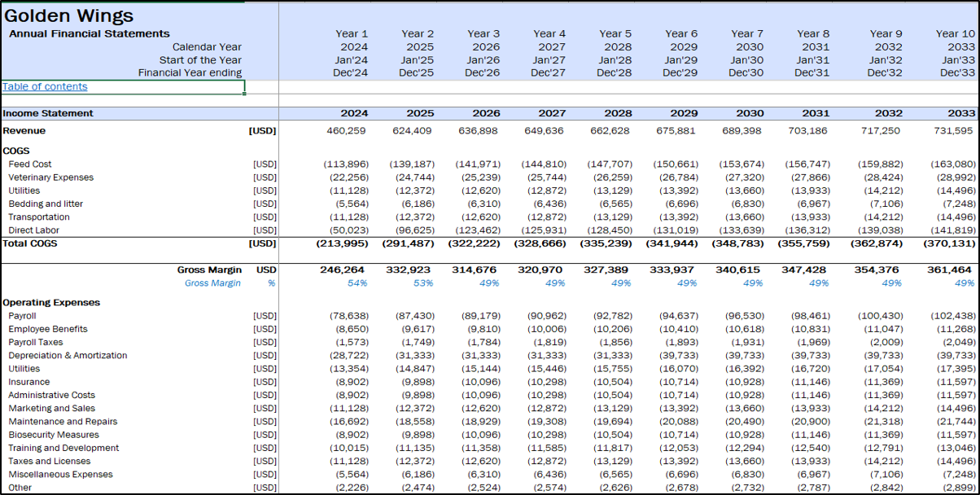Open the Table of contents link
Image resolution: width=980 pixels, height=495 pixels.
pyautogui.click(x=45, y=86)
